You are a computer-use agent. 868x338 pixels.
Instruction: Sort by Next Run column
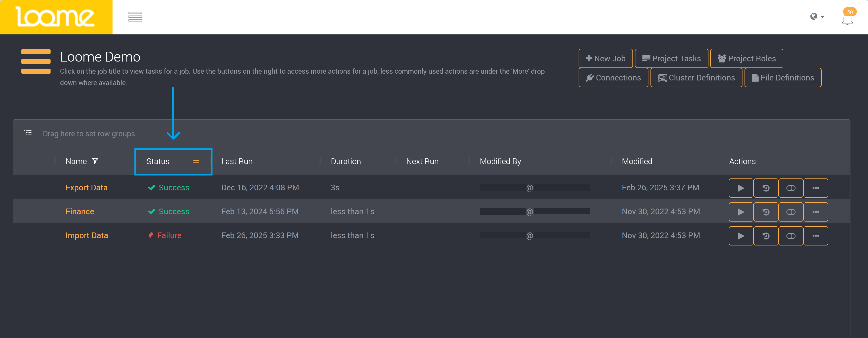(422, 161)
